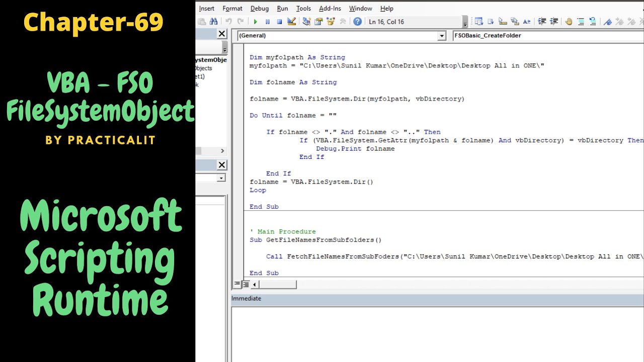Image resolution: width=644 pixels, height=362 pixels.
Task: Run the macro with the green play icon
Action: click(x=256, y=22)
